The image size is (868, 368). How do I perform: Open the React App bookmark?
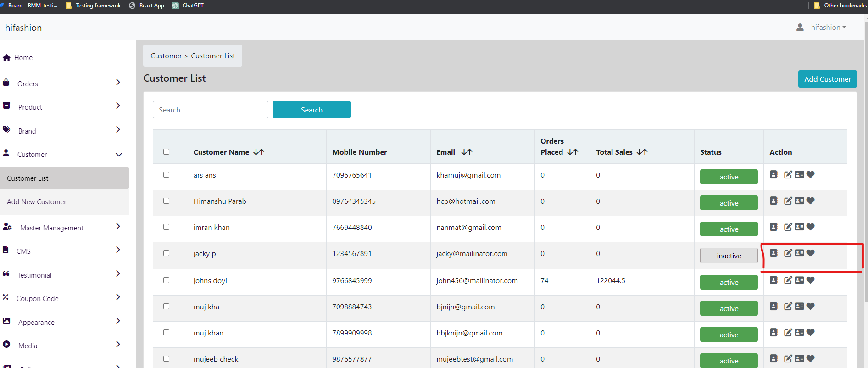147,6
